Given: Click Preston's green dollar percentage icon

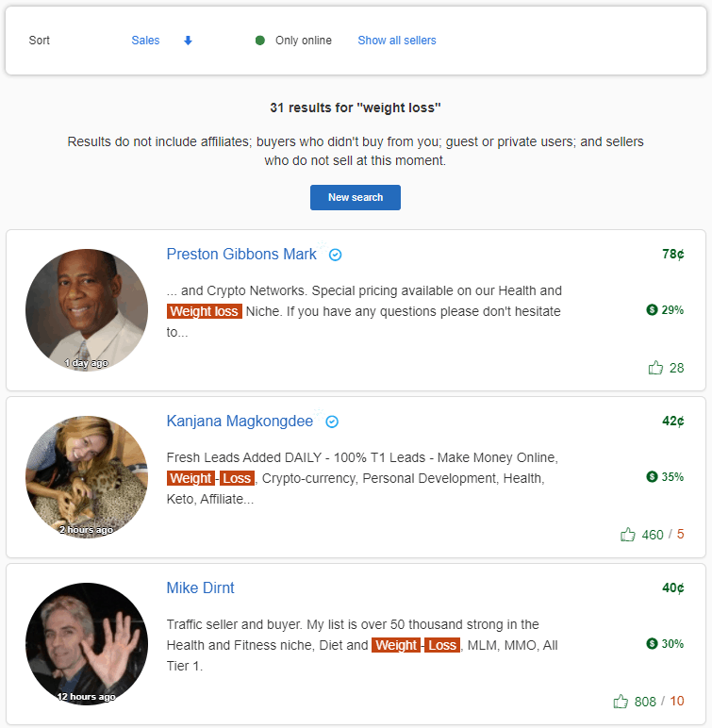Looking at the screenshot, I should tap(652, 310).
